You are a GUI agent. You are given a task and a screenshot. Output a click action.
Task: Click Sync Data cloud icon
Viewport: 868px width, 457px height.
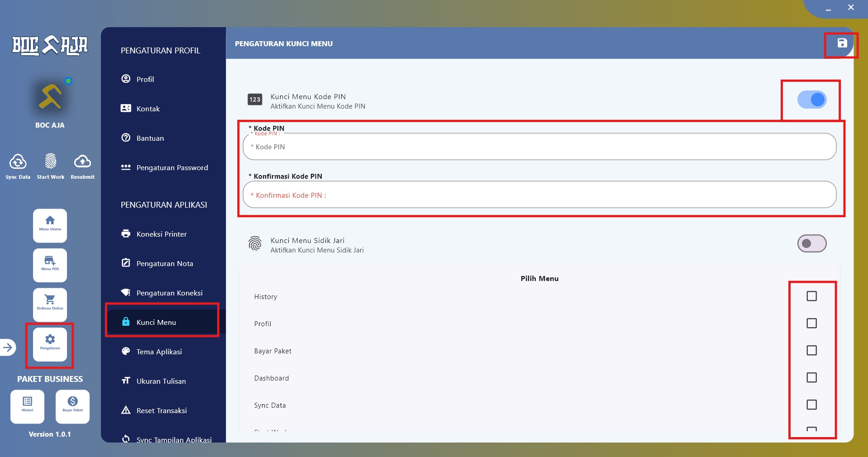click(x=18, y=161)
